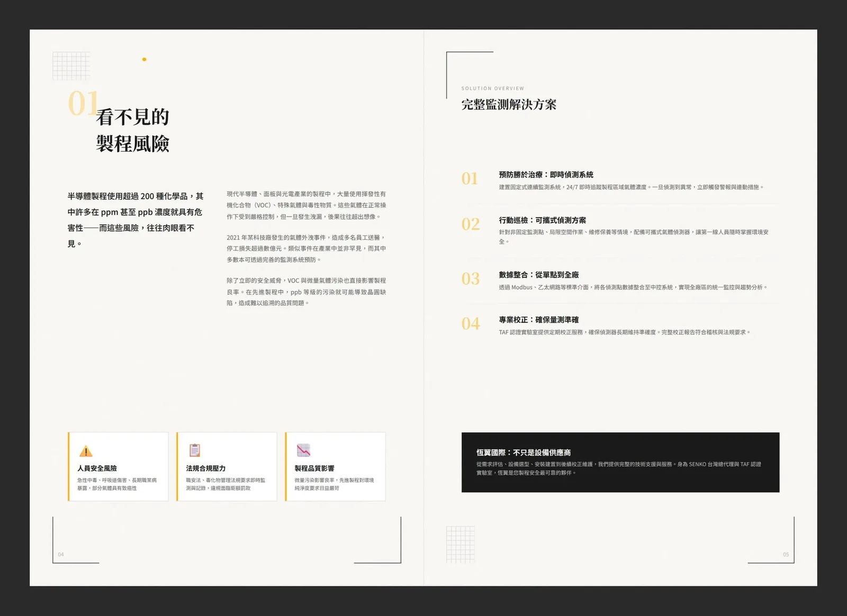Select 預防勝於治療：即時偵測系統 title
This screenshot has height=616, width=847.
[x=546, y=175]
